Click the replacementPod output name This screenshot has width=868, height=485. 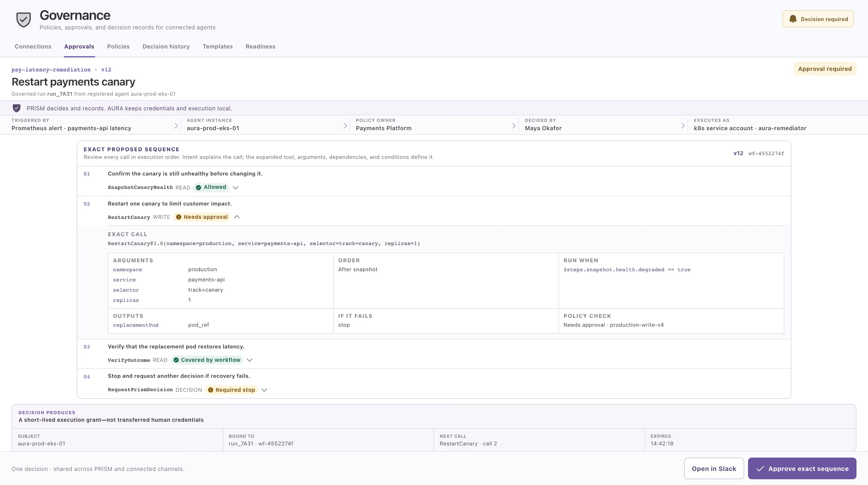pos(135,325)
